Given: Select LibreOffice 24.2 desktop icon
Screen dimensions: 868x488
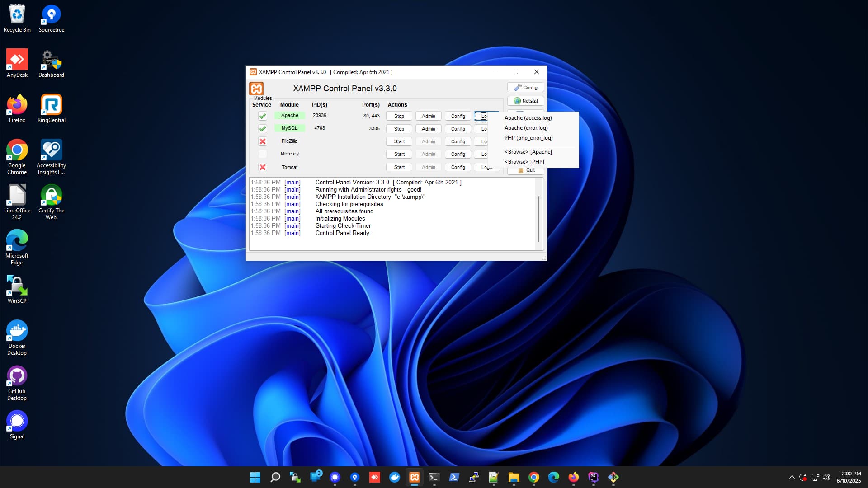Looking at the screenshot, I should click(17, 202).
